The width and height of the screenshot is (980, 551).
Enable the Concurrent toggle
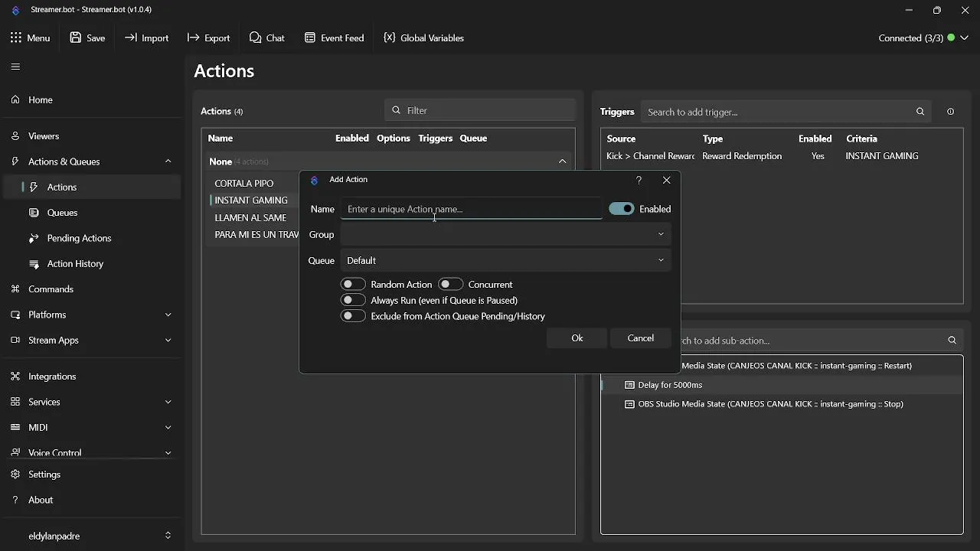[450, 285]
